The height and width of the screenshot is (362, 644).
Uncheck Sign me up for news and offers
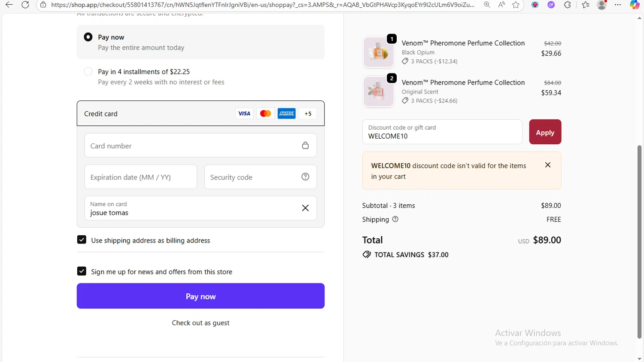pyautogui.click(x=82, y=271)
